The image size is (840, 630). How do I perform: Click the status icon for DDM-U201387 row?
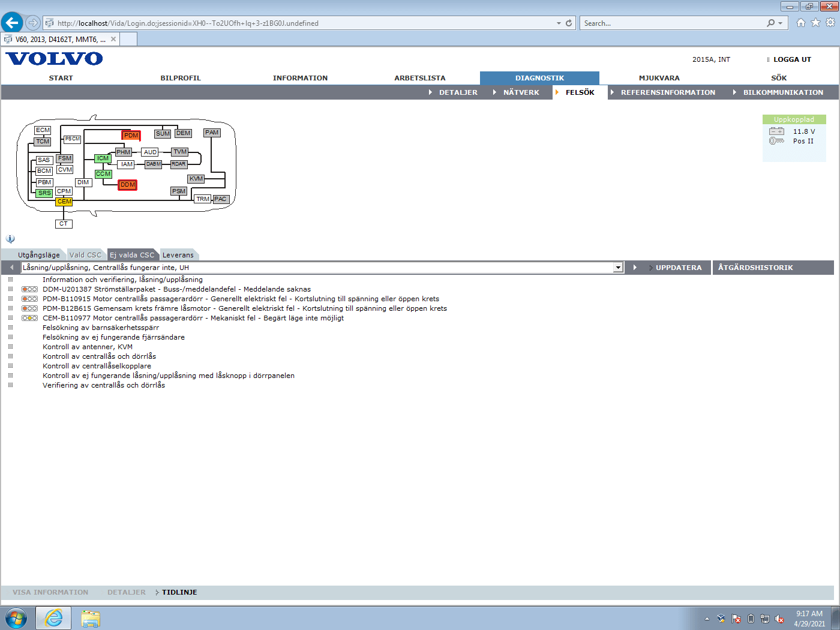(29, 289)
